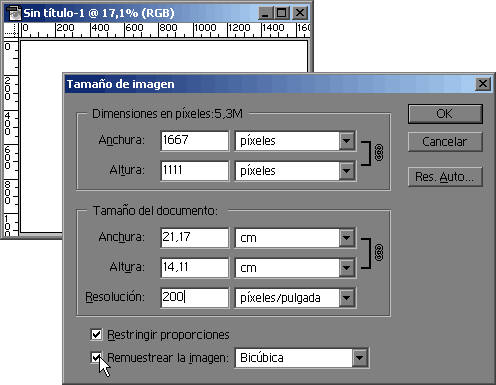Screen dimensions: 496x385
Task: Toggle Restringir proporciones checkbox
Action: pos(96,334)
